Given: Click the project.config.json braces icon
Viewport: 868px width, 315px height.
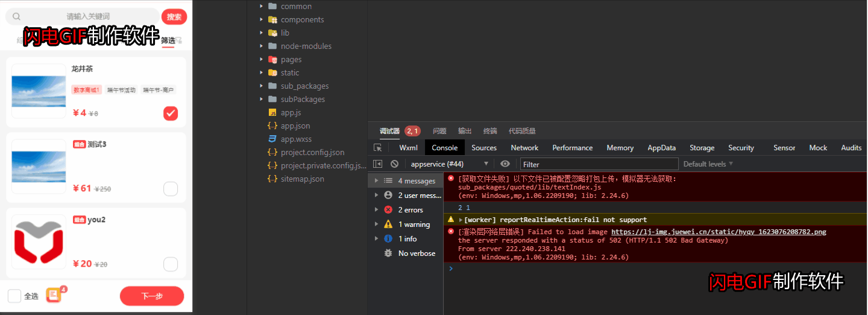Looking at the screenshot, I should (x=272, y=153).
